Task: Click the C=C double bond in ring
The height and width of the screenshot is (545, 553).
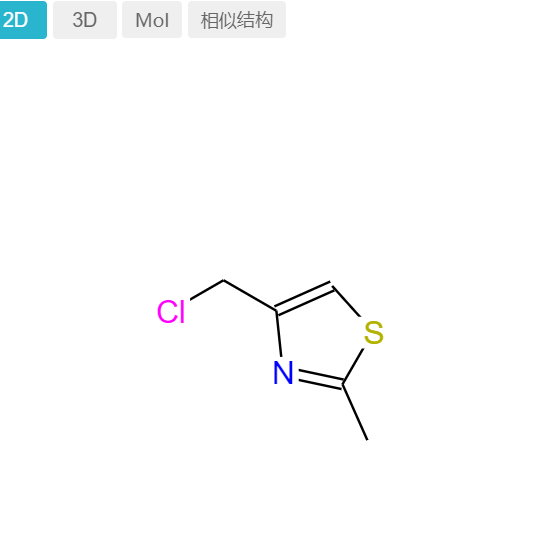Action: [x=304, y=297]
